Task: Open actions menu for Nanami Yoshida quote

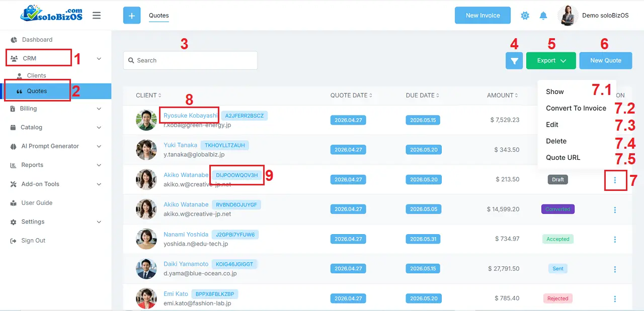Action: tap(615, 240)
